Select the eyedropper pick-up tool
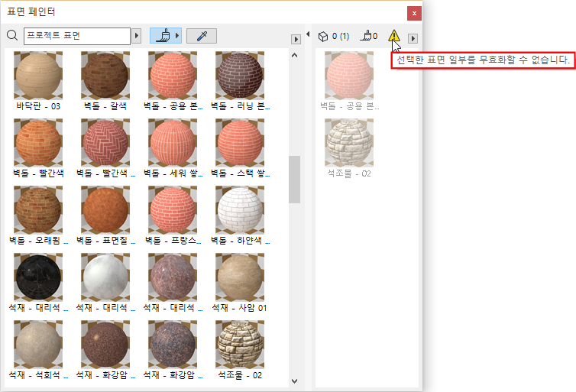 202,36
